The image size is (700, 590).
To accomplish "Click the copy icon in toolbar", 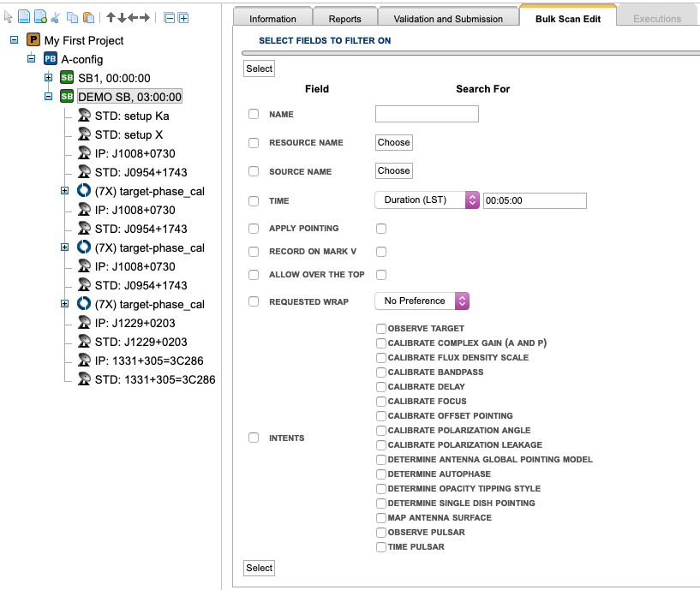I will point(73,18).
